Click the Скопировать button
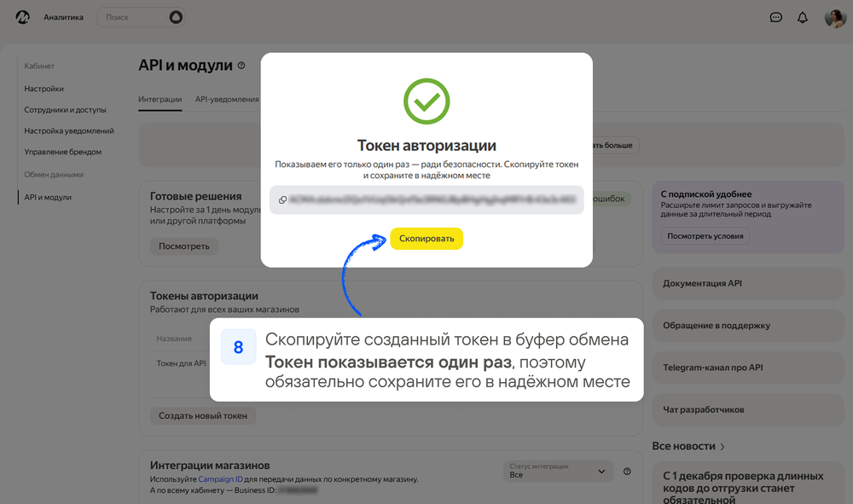 click(x=426, y=239)
